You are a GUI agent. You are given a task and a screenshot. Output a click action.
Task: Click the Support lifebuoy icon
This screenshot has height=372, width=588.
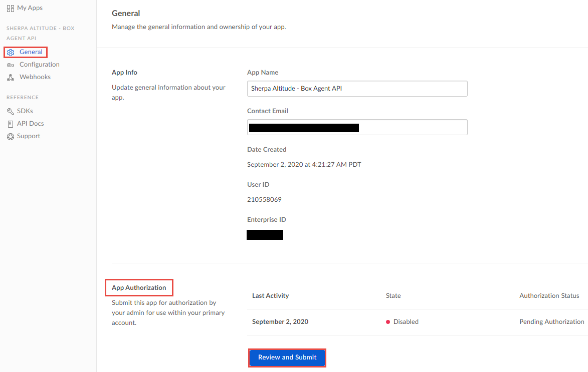(x=11, y=136)
